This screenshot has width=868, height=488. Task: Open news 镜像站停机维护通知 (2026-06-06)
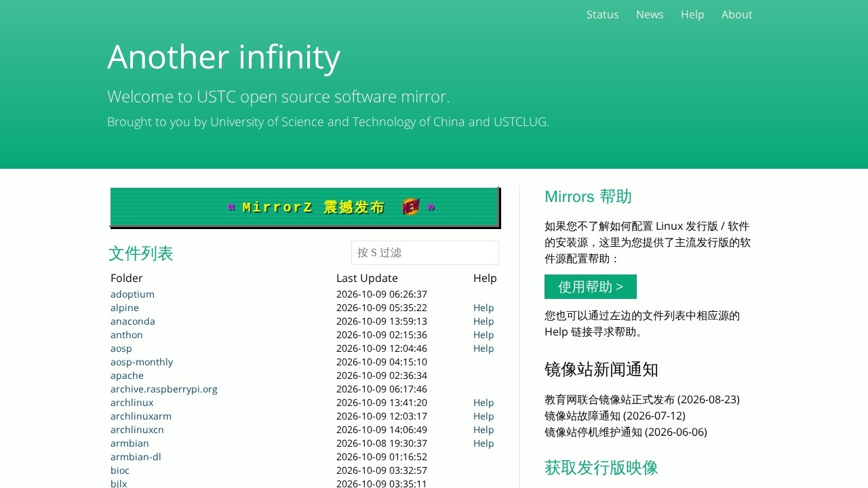pos(626,432)
